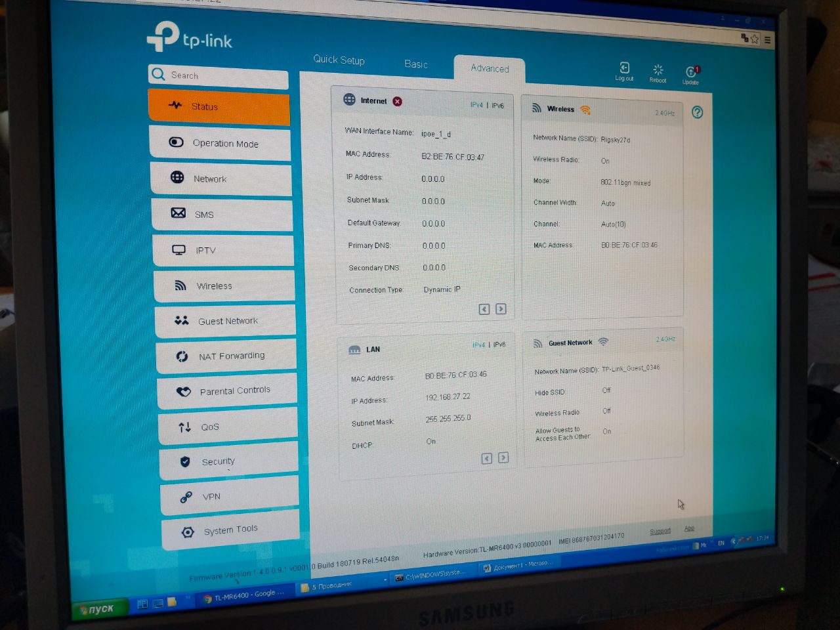Screen dimensions: 840x630
Task: Switch to the Quick Setup tab
Action: tap(339, 60)
